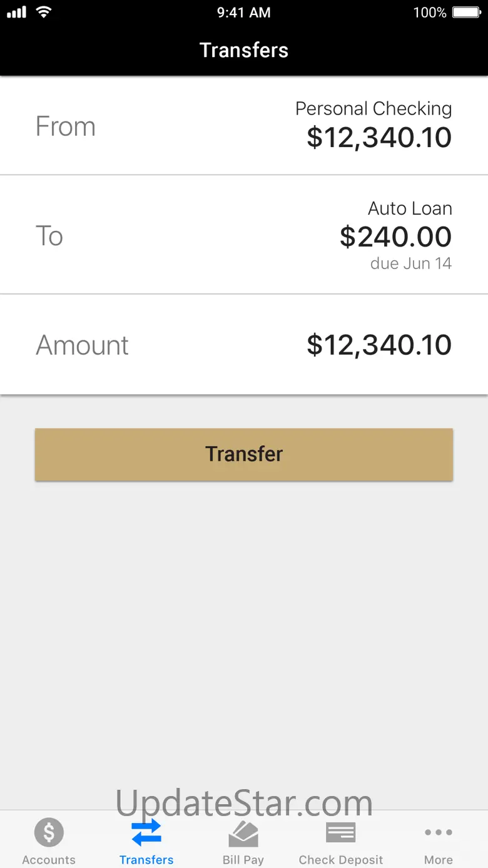Select the Check Deposit icon
The height and width of the screenshot is (868, 488).
click(341, 833)
